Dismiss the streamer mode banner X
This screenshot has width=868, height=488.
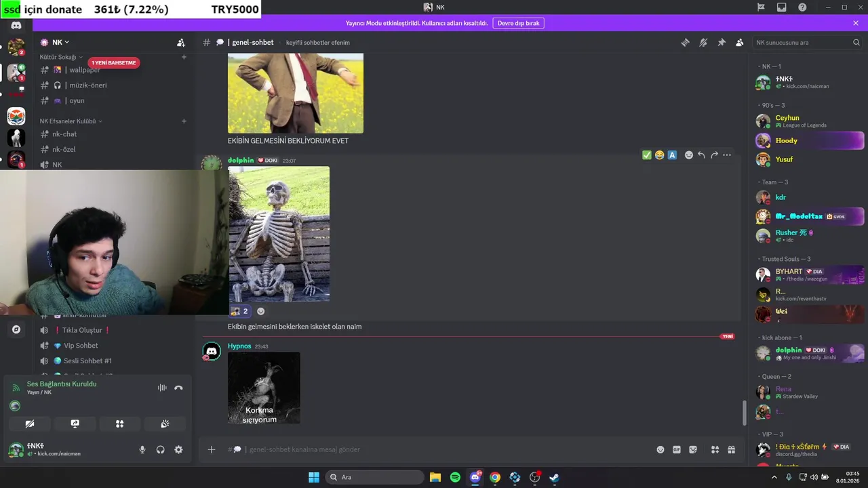(856, 23)
